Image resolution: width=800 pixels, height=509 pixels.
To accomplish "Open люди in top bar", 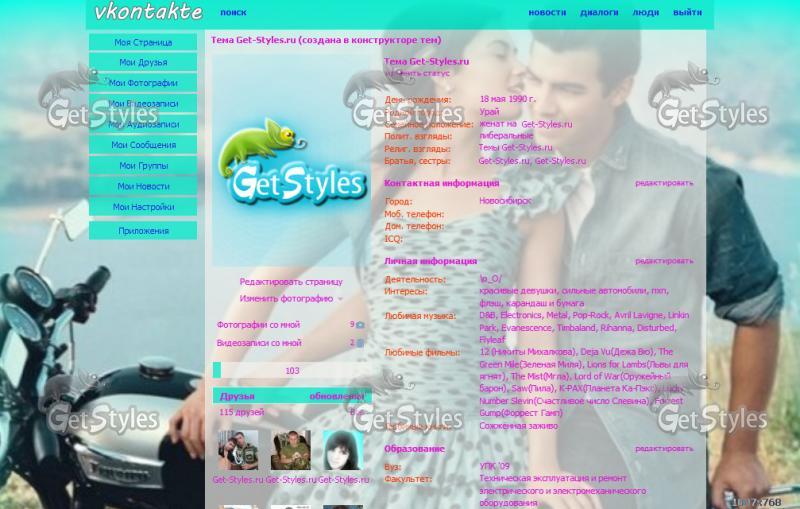I will 645,12.
